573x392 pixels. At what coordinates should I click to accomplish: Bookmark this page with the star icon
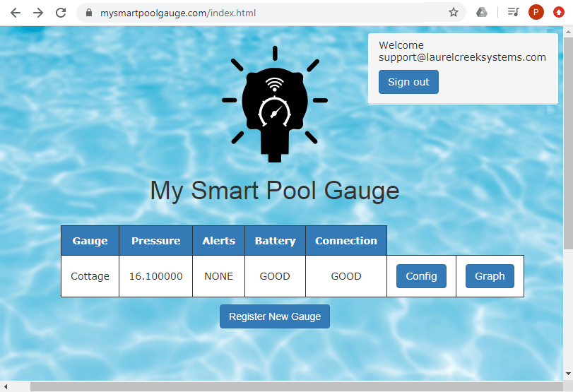click(454, 13)
